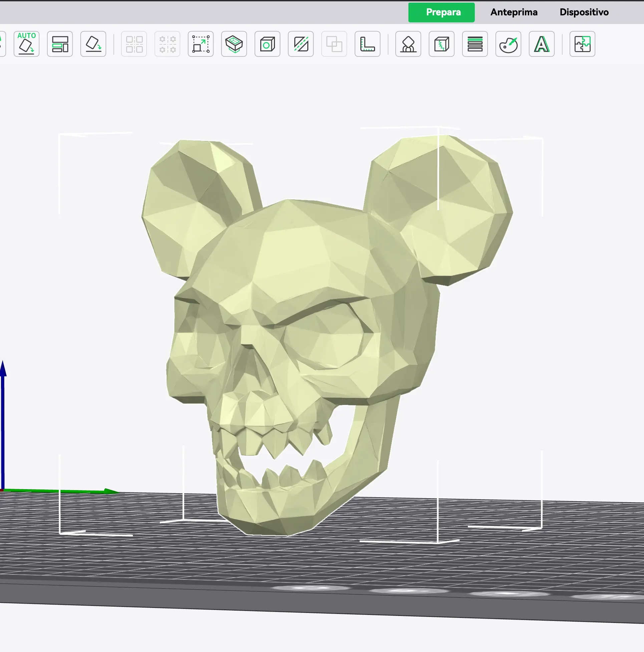Click the AUTO orient icon
Viewport: 644px width, 652px height.
tap(27, 44)
